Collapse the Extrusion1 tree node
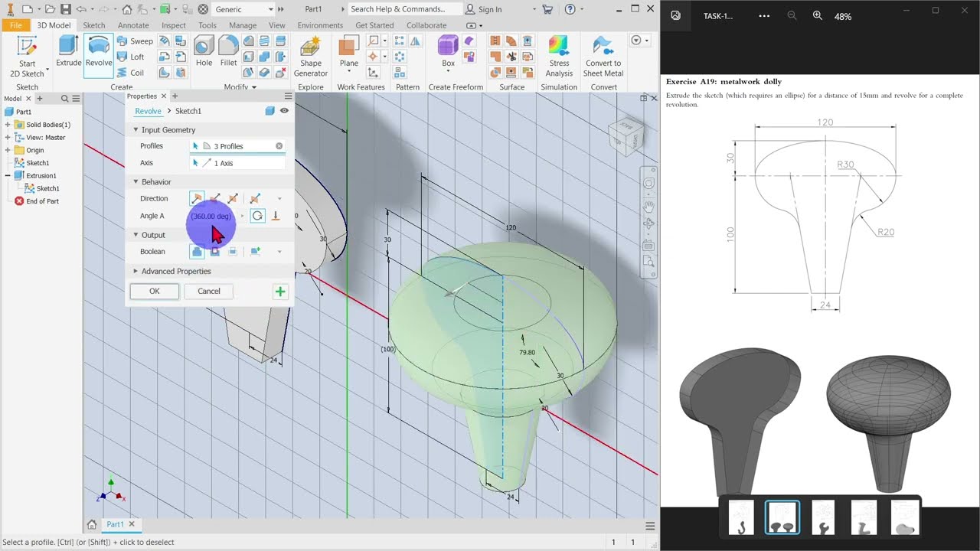The image size is (980, 551). pyautogui.click(x=8, y=175)
